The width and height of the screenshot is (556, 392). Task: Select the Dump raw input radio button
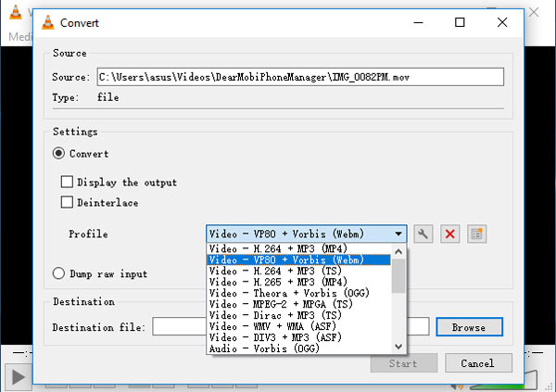58,273
